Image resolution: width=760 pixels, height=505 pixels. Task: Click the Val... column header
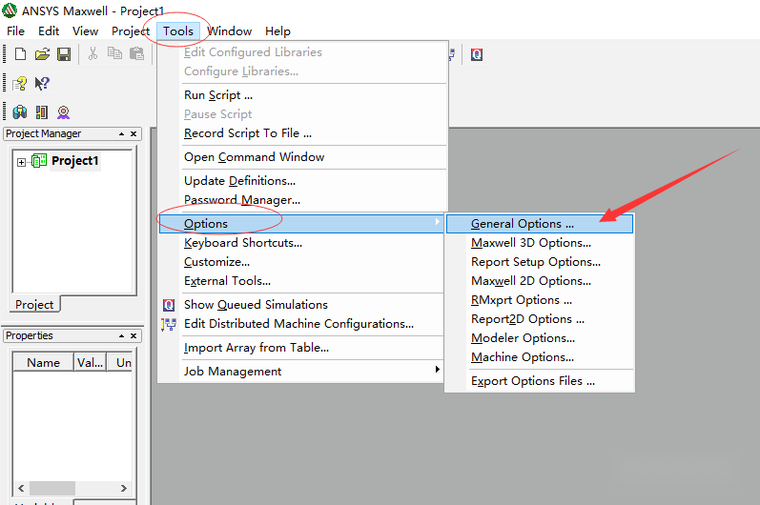tap(90, 363)
